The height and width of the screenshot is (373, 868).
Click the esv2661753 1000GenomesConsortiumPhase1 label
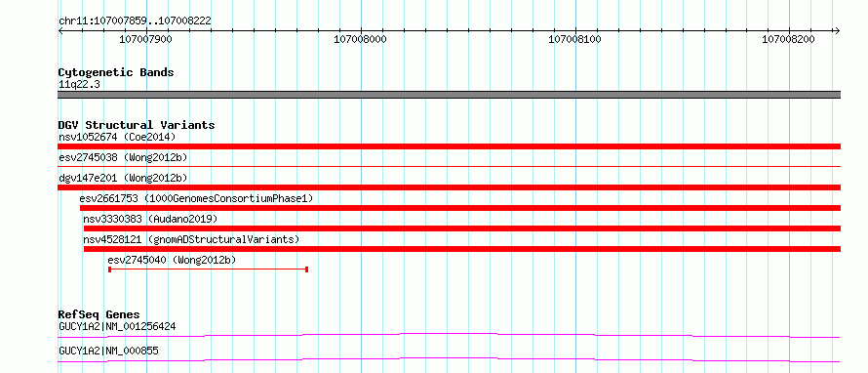tap(196, 198)
